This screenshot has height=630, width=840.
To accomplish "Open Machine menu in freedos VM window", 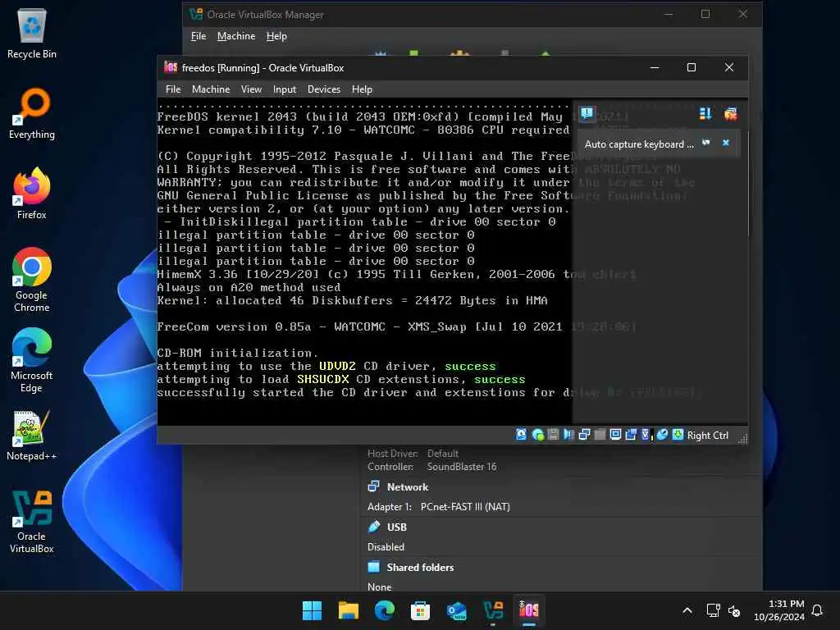I will [211, 89].
